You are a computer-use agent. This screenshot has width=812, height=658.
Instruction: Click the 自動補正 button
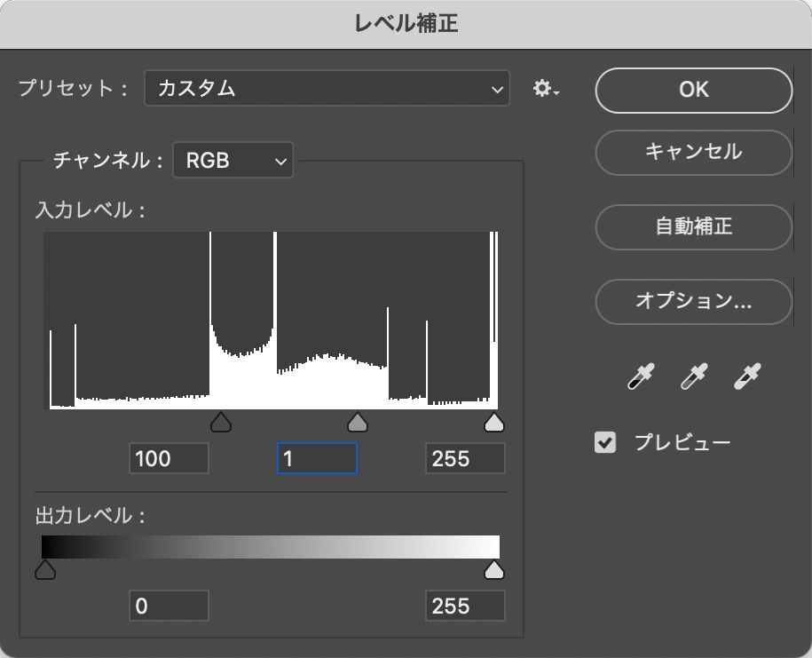[693, 226]
